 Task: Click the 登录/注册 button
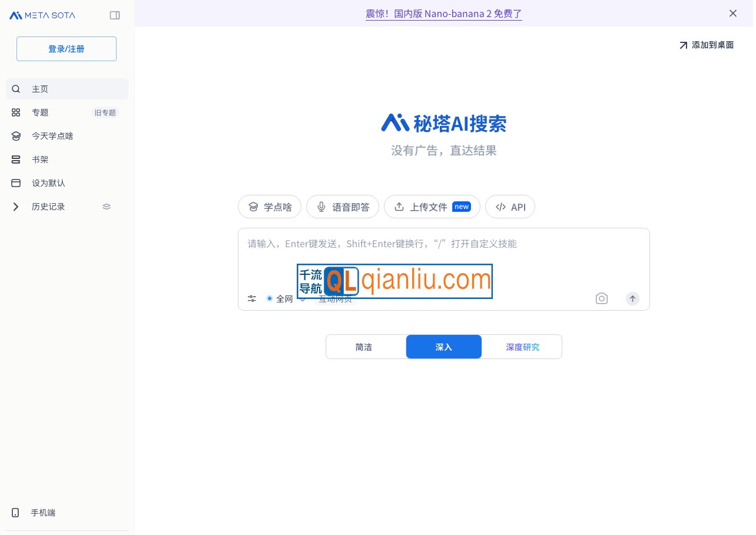click(66, 49)
